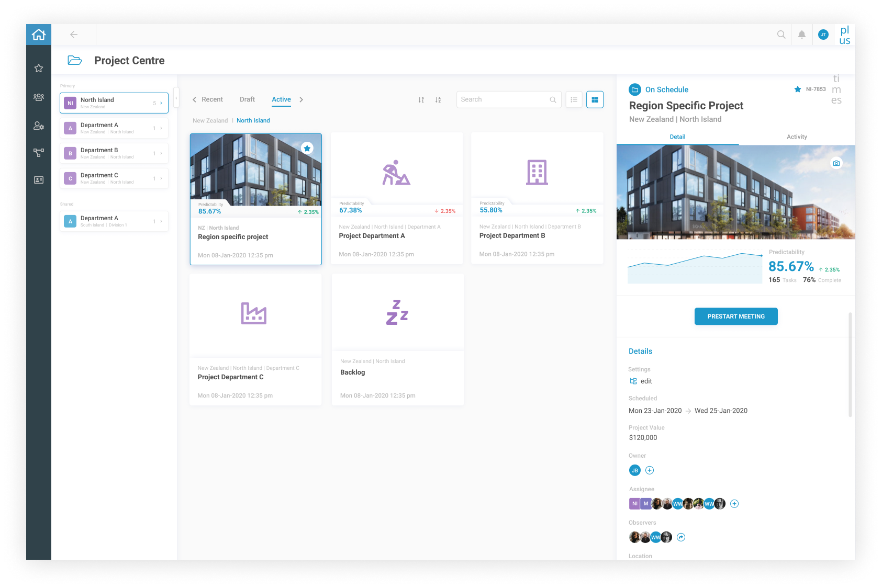Click the share observers arrow icon
This screenshot has height=588, width=882.
tap(680, 537)
